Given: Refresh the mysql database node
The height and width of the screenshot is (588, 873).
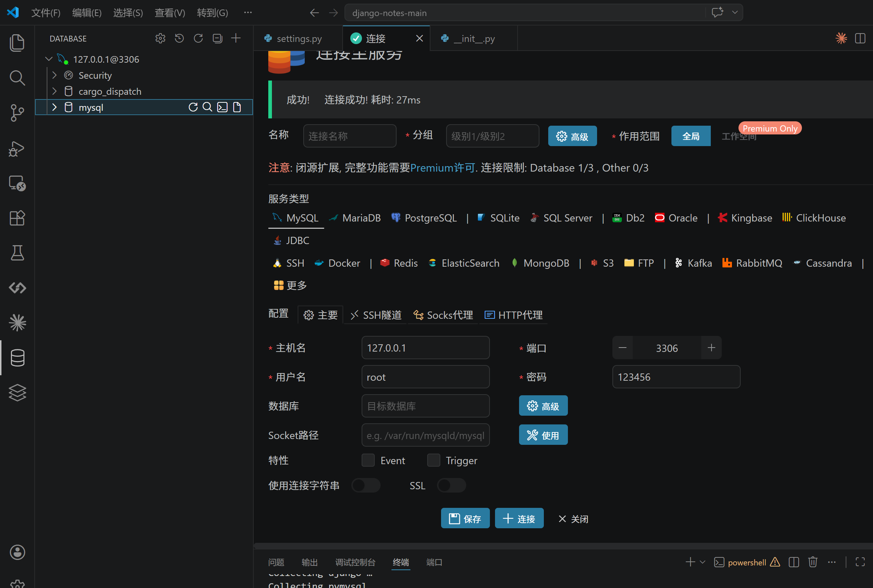Looking at the screenshot, I should 193,107.
